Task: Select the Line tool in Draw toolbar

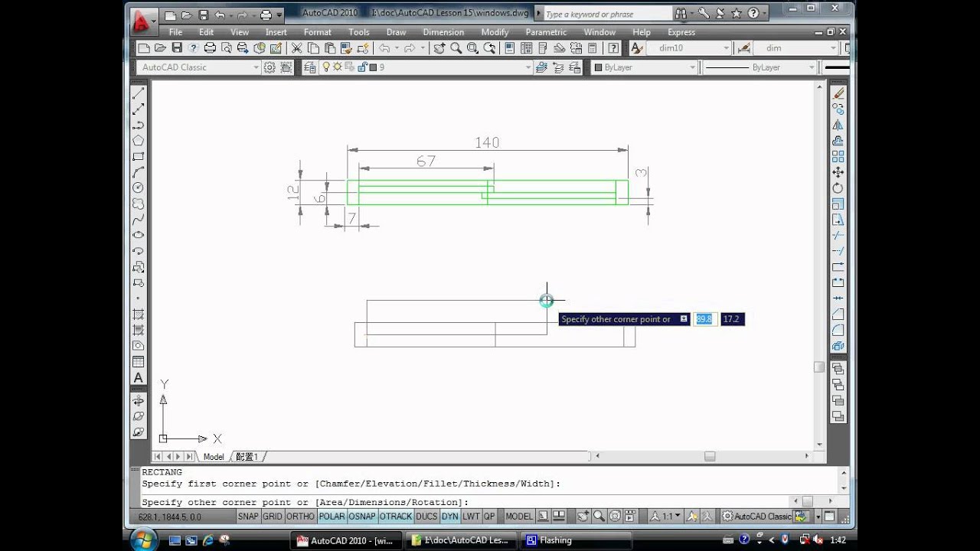Action: click(x=139, y=93)
